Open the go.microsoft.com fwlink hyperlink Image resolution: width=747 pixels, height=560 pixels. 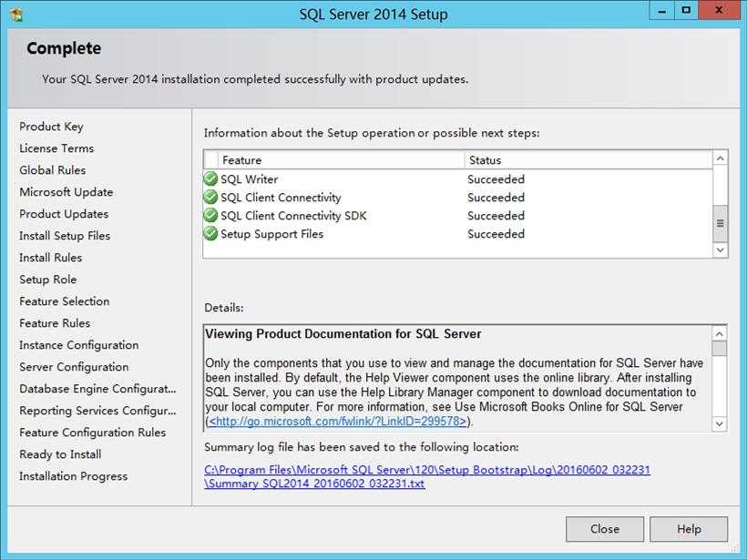point(337,422)
